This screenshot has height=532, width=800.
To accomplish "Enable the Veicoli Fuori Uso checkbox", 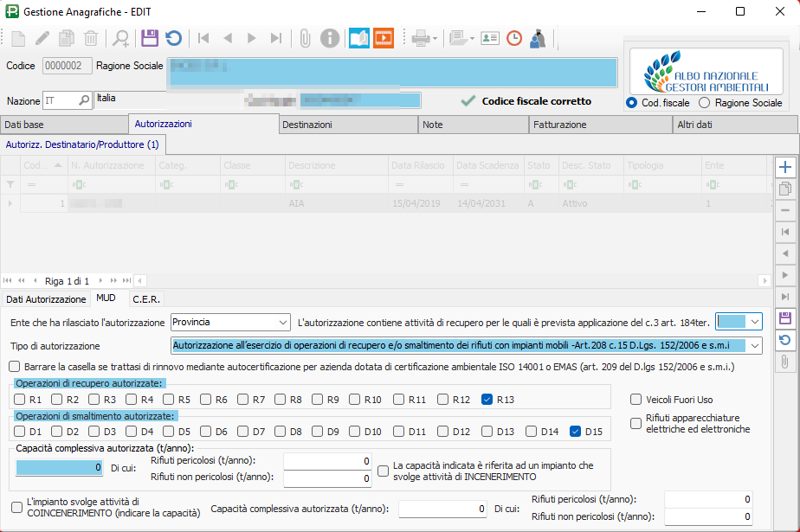I will [x=637, y=400].
